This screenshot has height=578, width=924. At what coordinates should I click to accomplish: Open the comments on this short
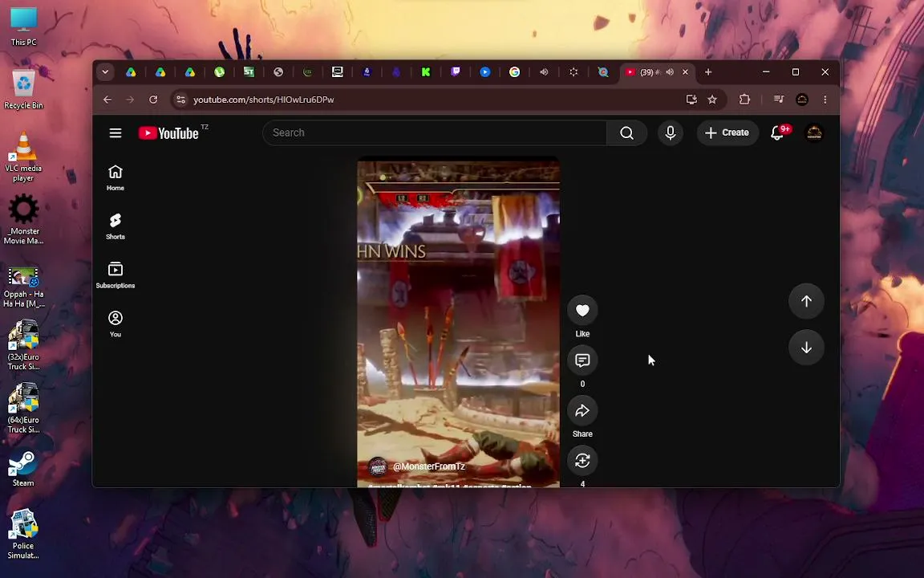coord(582,360)
